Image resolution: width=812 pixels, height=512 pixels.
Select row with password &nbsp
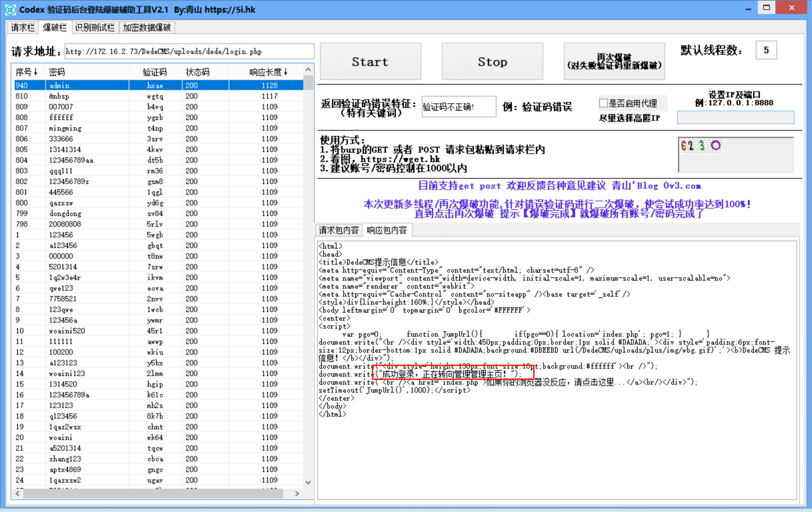pyautogui.click(x=159, y=96)
